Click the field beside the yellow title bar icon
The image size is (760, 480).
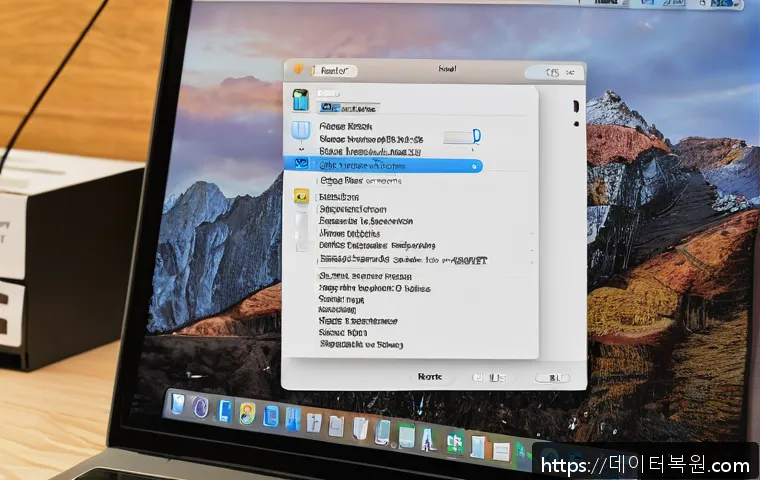(x=332, y=71)
